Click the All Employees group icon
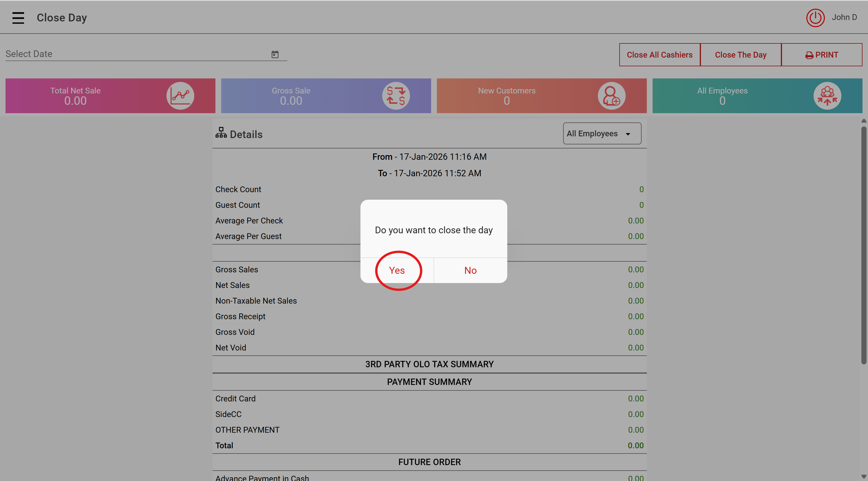The width and height of the screenshot is (868, 481). [827, 96]
